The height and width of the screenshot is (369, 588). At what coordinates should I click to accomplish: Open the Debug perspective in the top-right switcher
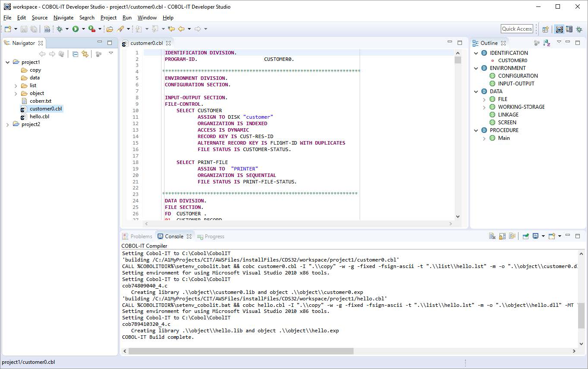(x=579, y=29)
